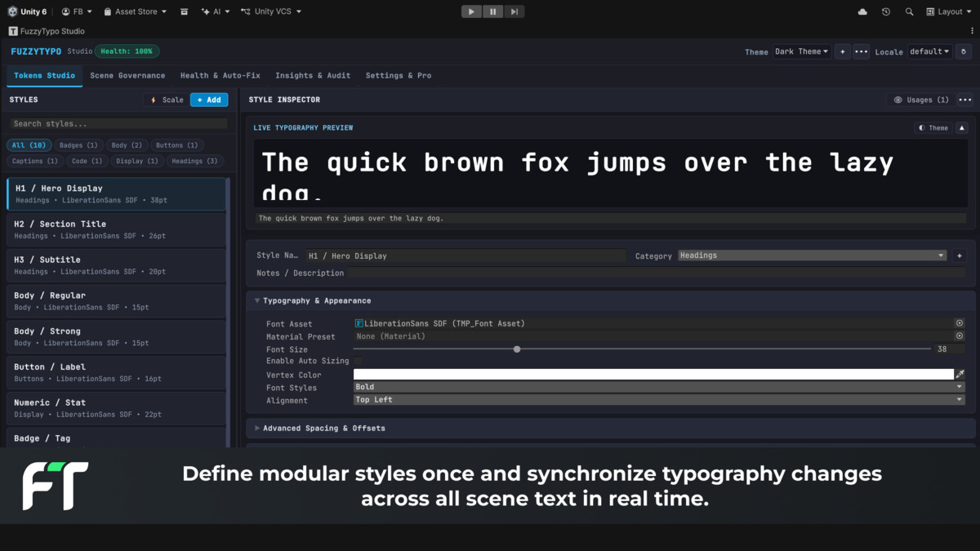This screenshot has height=551, width=980.
Task: Toggle the preview Theme button
Action: pyautogui.click(x=933, y=127)
